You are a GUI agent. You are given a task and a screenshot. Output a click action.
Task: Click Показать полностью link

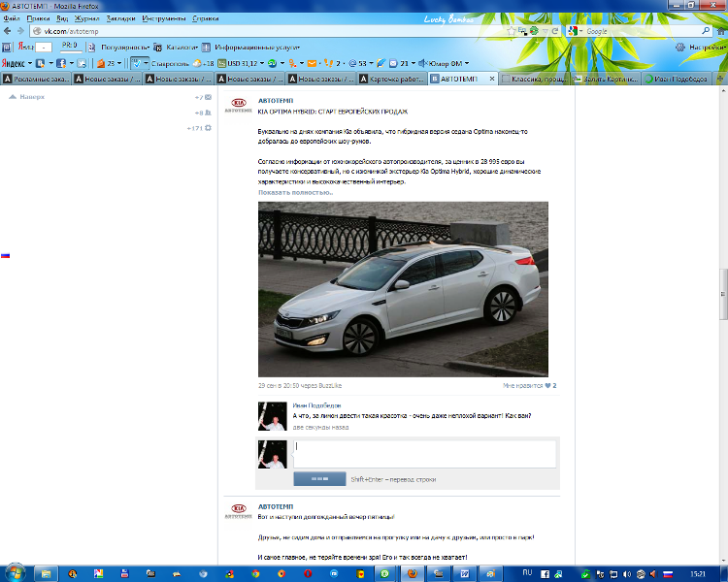pos(295,192)
